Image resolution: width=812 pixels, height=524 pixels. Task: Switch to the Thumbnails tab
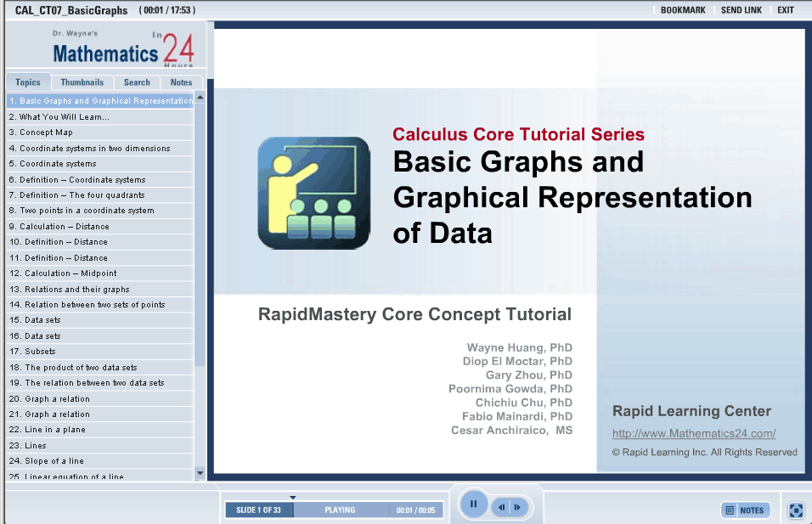(82, 82)
